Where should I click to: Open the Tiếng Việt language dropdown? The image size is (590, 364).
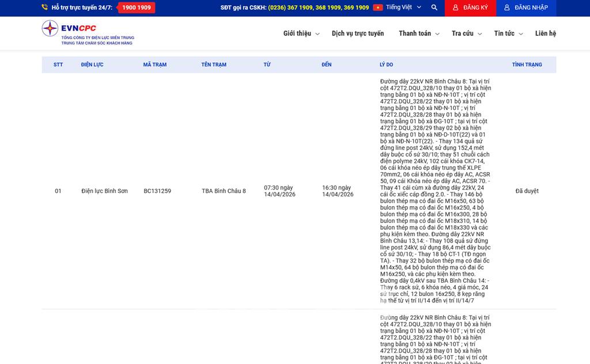pyautogui.click(x=403, y=7)
